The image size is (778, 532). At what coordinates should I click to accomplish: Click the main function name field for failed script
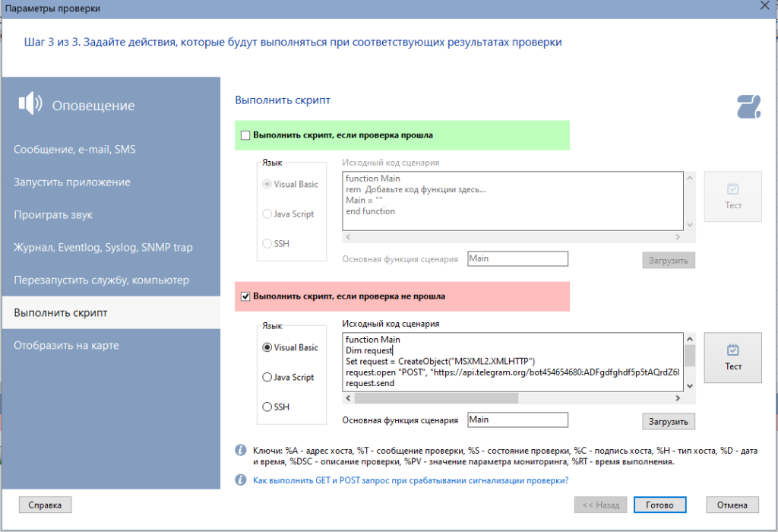coord(517,420)
